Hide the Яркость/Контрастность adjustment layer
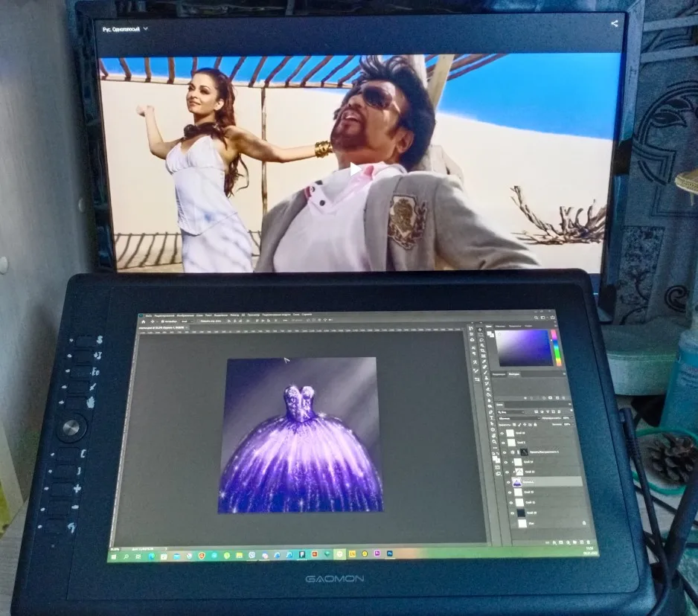This screenshot has height=616, width=698. 505,452
